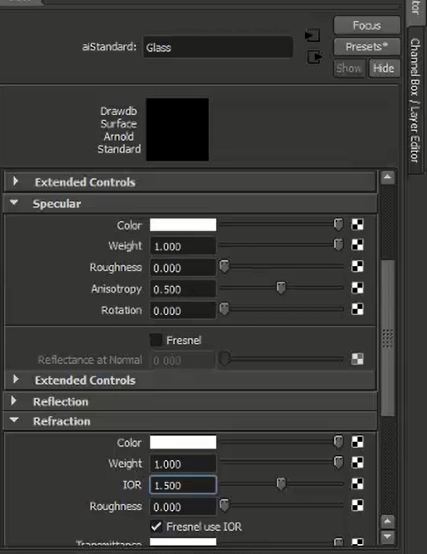Click the Anisotropy value field 0.500
The width and height of the screenshot is (427, 554).
183,289
